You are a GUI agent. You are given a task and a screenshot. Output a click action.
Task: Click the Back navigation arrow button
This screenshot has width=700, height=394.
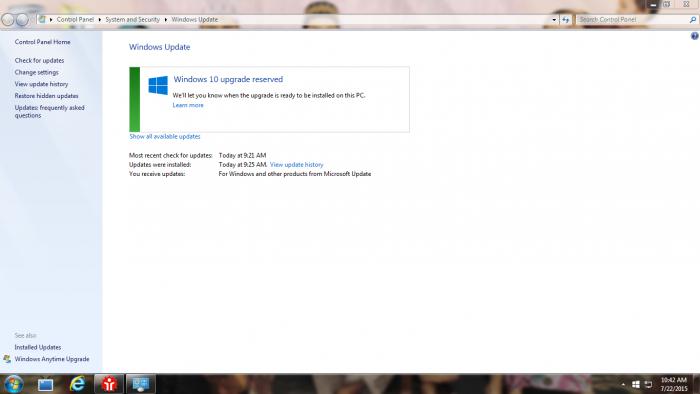pyautogui.click(x=8, y=20)
